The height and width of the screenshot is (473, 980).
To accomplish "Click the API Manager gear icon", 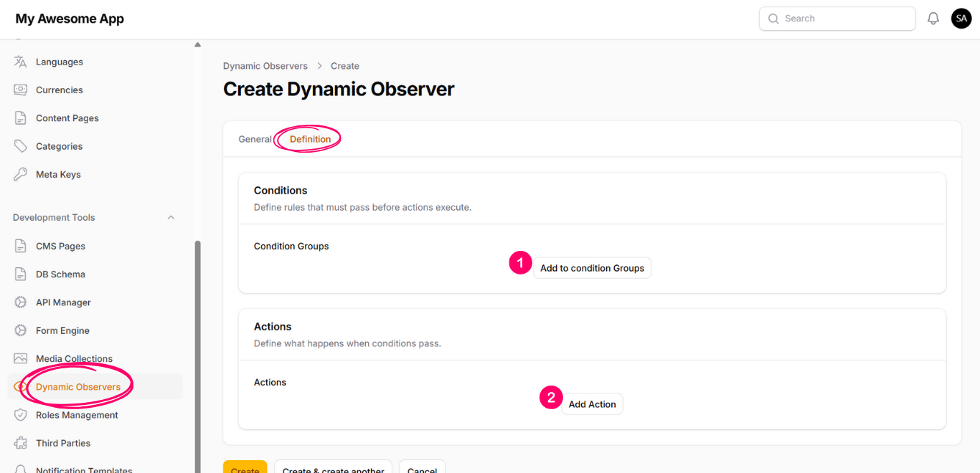I will (x=21, y=302).
